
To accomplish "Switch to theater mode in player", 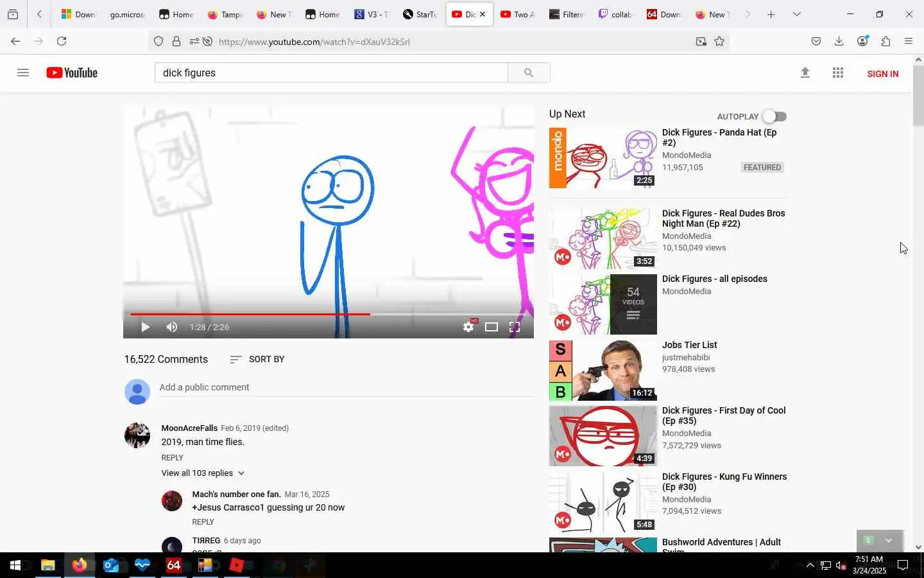I will pyautogui.click(x=492, y=327).
